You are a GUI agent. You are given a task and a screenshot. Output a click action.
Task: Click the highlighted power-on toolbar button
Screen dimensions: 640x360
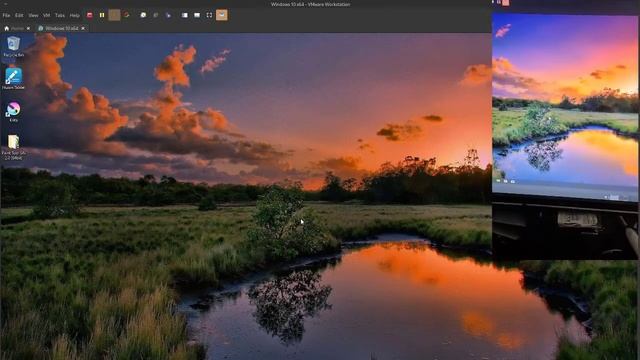tap(114, 15)
